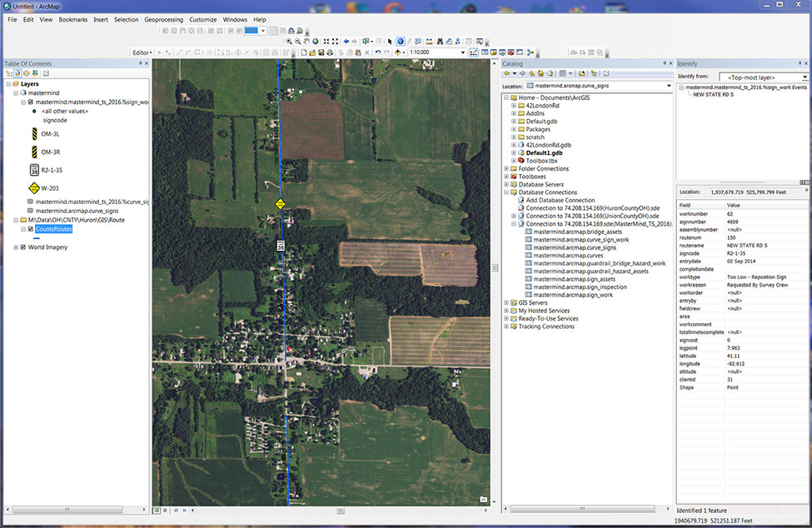This screenshot has height=528, width=812.
Task: Click Add Database Connection
Action: pyautogui.click(x=560, y=200)
